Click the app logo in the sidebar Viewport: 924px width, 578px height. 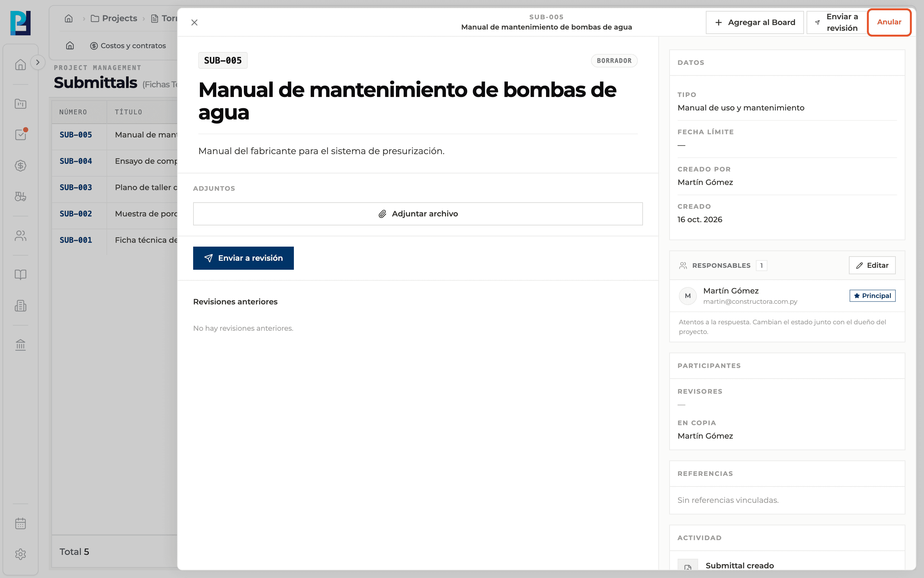click(x=20, y=23)
